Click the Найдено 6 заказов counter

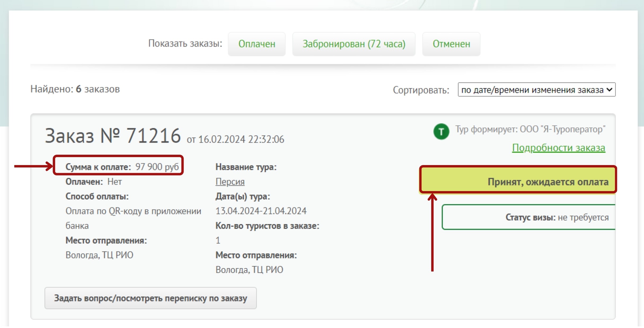[75, 89]
